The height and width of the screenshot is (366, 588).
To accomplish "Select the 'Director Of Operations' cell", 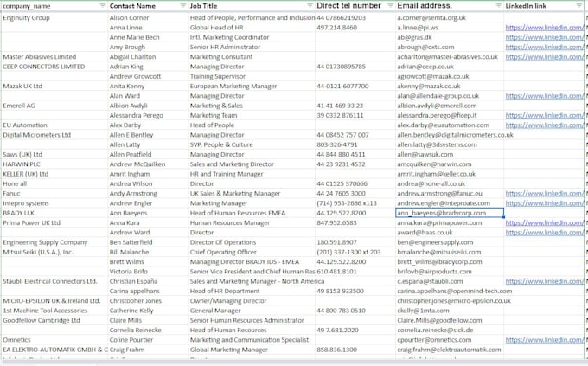I will 252,242.
